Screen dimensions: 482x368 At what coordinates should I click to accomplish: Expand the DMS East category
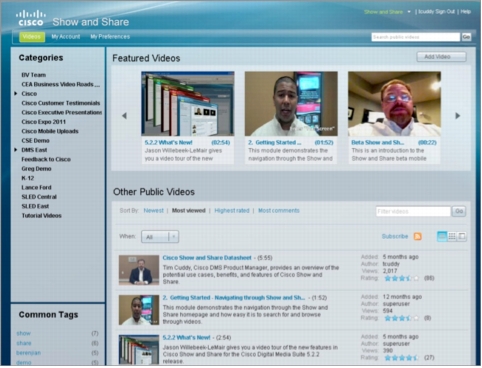coord(15,150)
